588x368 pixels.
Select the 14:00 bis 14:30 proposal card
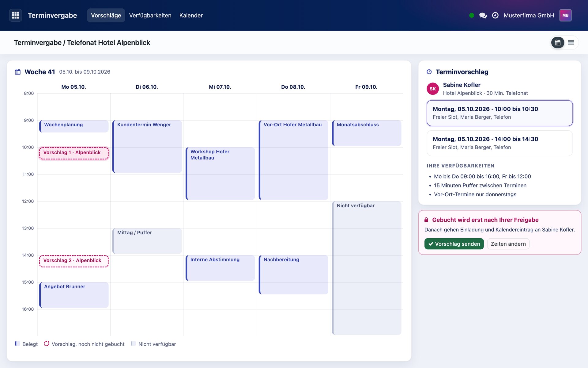[x=499, y=143]
